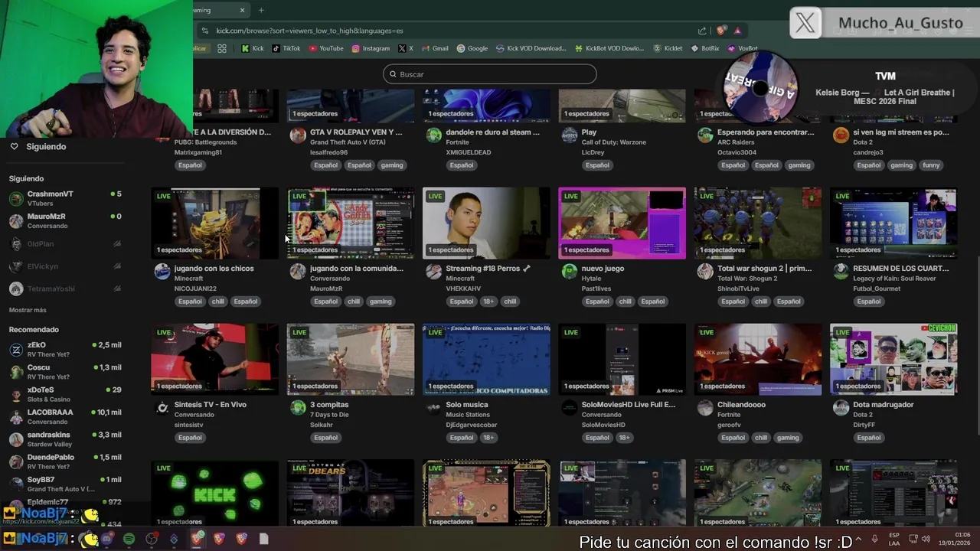980x551 pixels.
Task: Click the tab groups grid icon in the bookmarks bar
Action: point(222,48)
